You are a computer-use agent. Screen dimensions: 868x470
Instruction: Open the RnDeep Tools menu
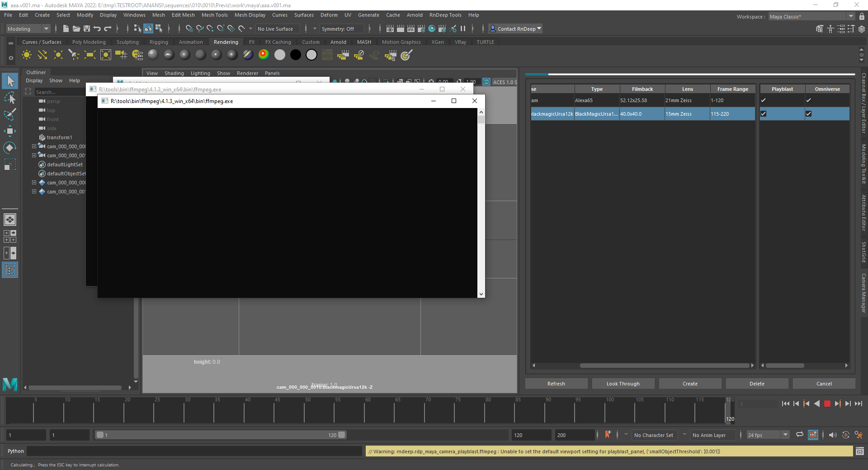(445, 15)
